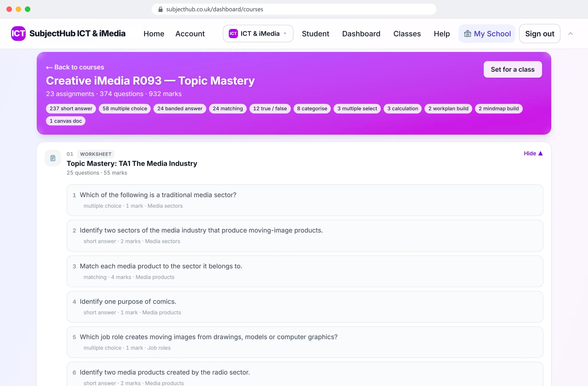The height and width of the screenshot is (386, 588).
Task: Hide the TA1 Media Industry worksheet
Action: pos(533,153)
